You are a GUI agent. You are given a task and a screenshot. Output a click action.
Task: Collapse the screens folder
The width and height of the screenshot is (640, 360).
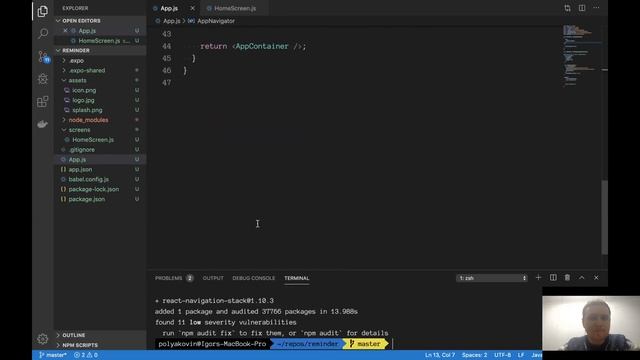(80, 130)
